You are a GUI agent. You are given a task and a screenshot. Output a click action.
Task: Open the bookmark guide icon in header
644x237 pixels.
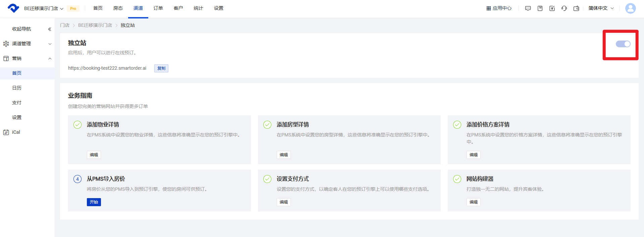click(x=540, y=8)
